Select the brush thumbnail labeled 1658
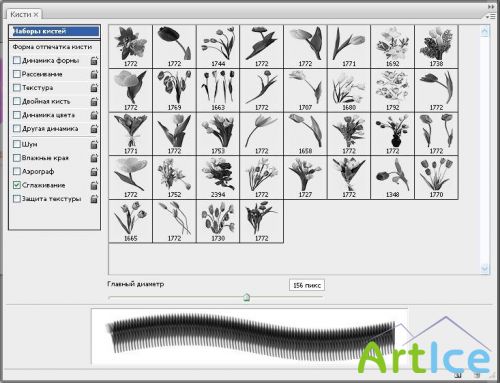The width and height of the screenshot is (500, 383). (x=305, y=134)
